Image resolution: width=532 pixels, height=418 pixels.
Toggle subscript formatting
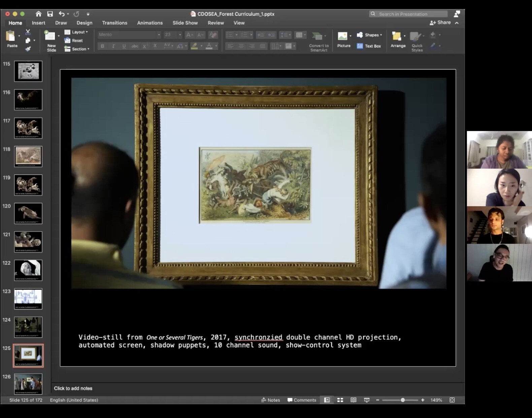155,46
